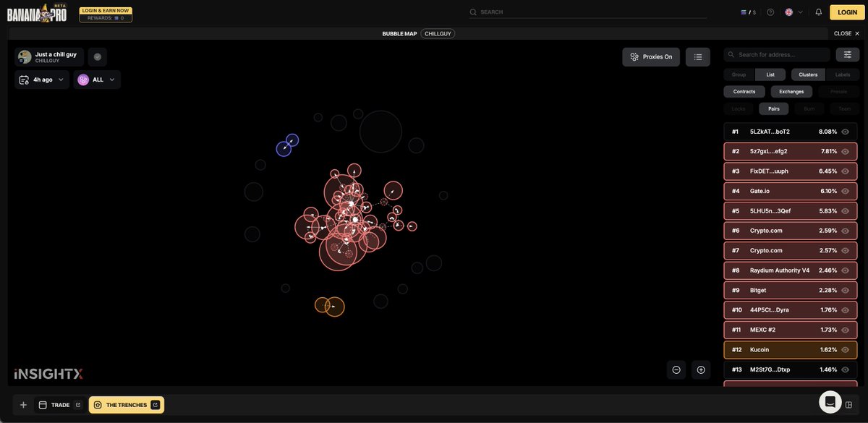Screen dimensions: 868x423
Task: Click the CHILLGUY token tag
Action: point(439,33)
